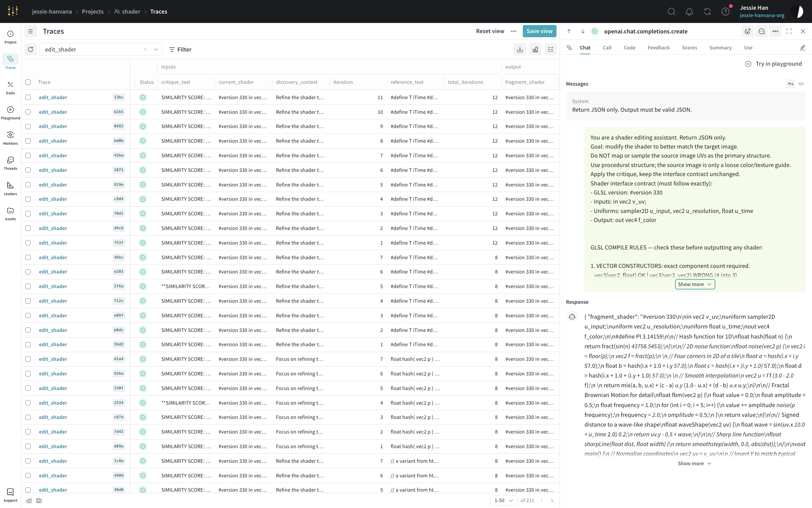The width and height of the screenshot is (812, 508).
Task: Open the view options ellipsis beside Reset view
Action: (x=514, y=31)
